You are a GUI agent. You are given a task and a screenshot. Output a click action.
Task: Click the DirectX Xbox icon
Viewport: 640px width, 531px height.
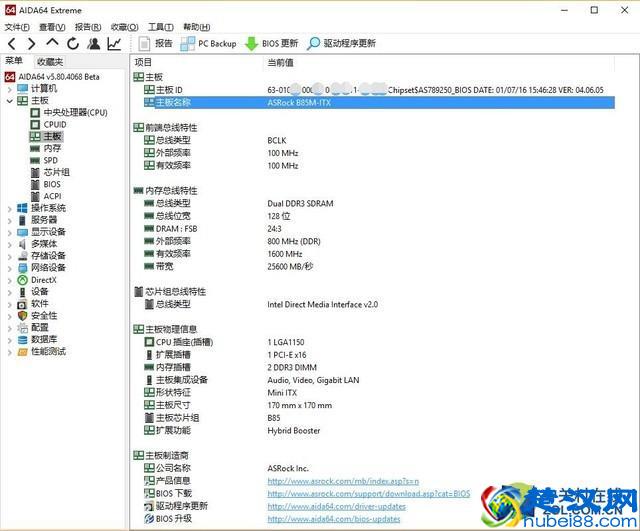coord(22,280)
